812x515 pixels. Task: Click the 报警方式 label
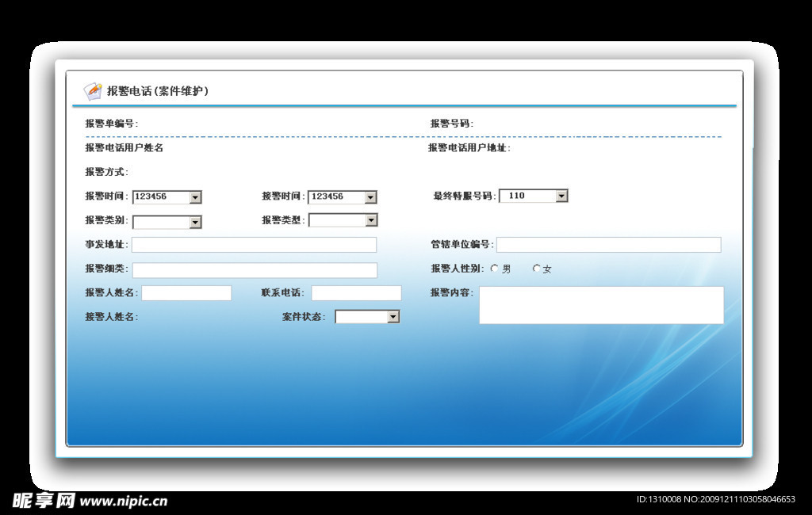tap(107, 172)
